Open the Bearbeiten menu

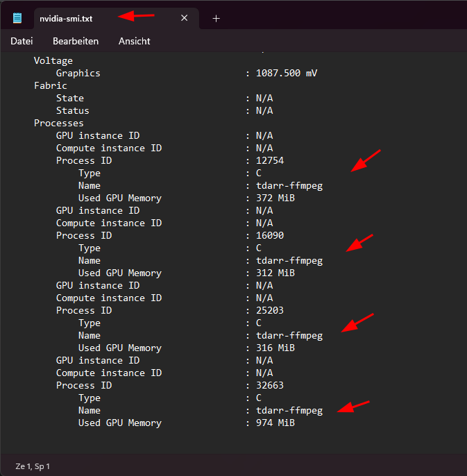pos(76,42)
